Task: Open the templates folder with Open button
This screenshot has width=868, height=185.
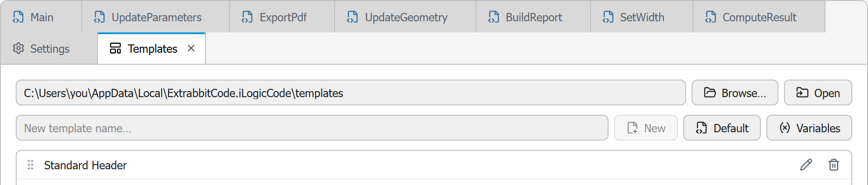Action: pyautogui.click(x=818, y=92)
